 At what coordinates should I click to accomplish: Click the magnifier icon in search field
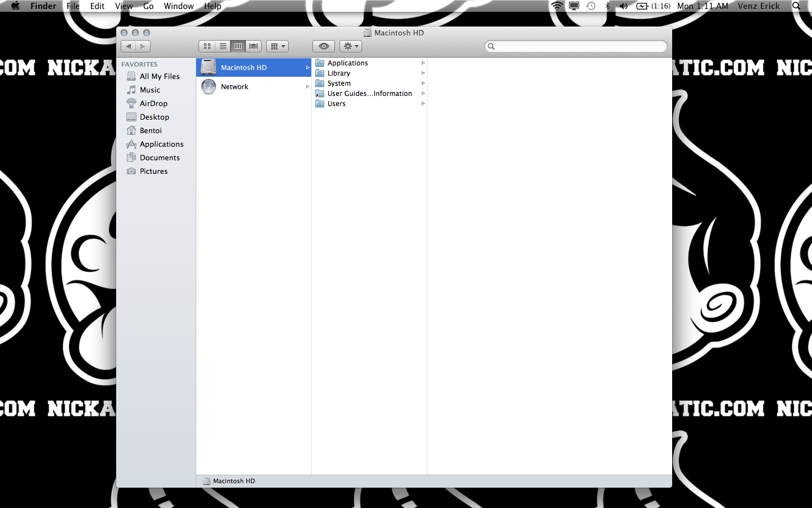[x=491, y=46]
